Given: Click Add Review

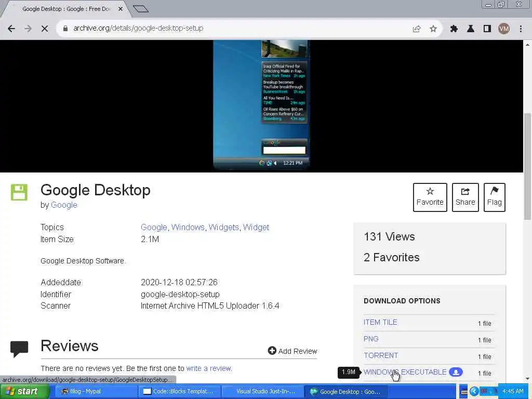Looking at the screenshot, I should coord(292,351).
